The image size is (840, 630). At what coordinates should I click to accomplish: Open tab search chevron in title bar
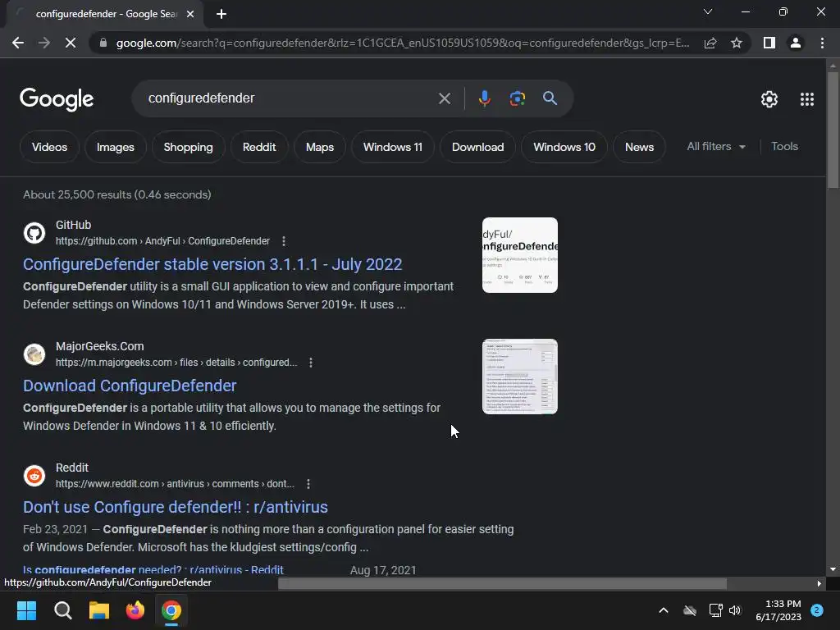pyautogui.click(x=708, y=11)
